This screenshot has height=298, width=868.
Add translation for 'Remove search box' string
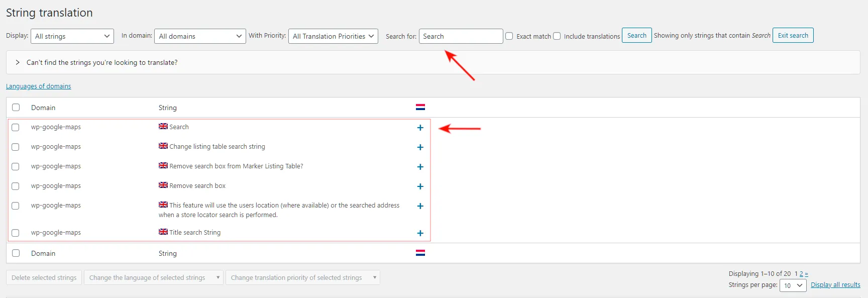coord(420,186)
